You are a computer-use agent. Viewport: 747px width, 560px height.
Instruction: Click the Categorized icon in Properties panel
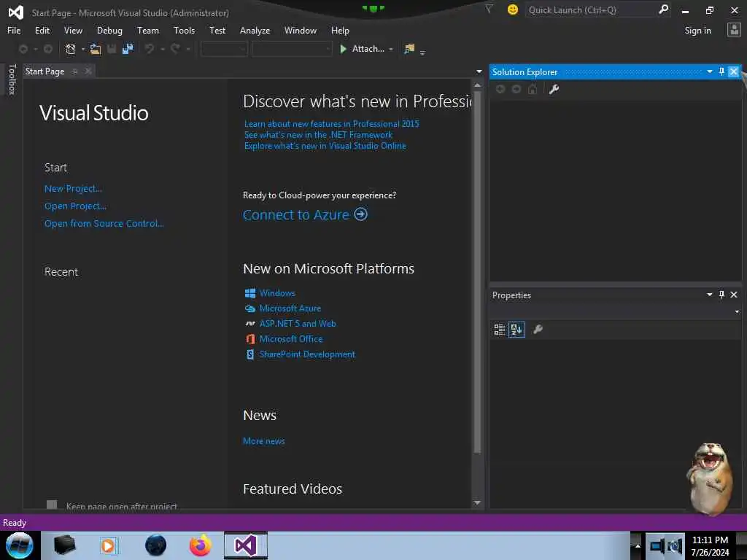[499, 330]
